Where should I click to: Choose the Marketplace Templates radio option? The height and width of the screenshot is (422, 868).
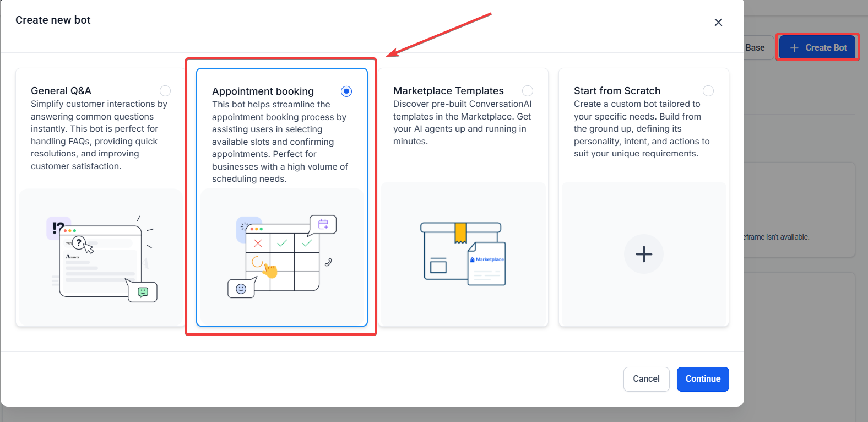pyautogui.click(x=528, y=91)
